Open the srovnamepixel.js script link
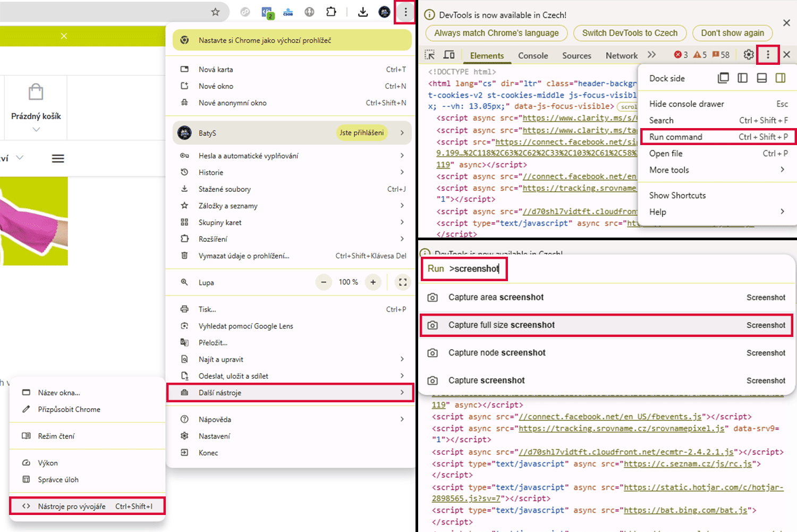Image resolution: width=797 pixels, height=532 pixels. coord(622,428)
